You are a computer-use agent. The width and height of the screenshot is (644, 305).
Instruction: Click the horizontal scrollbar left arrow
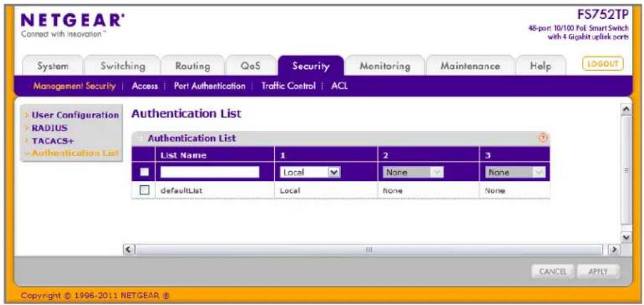click(130, 249)
